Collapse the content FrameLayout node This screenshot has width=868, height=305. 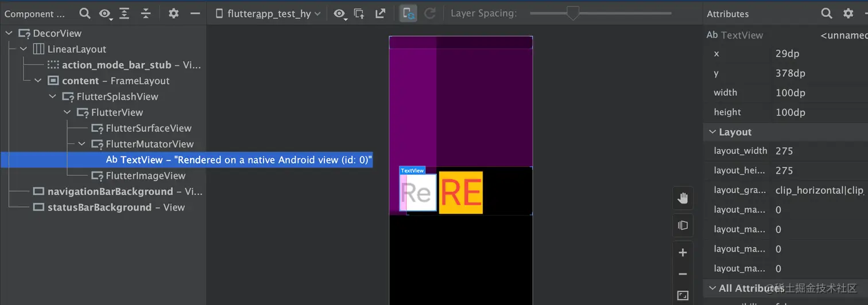pos(38,81)
